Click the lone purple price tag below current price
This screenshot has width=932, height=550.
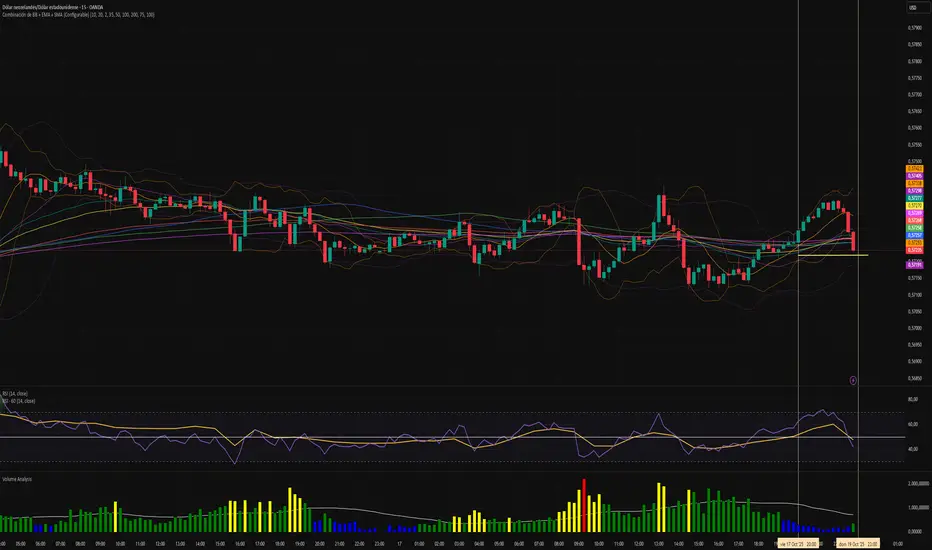point(914,265)
